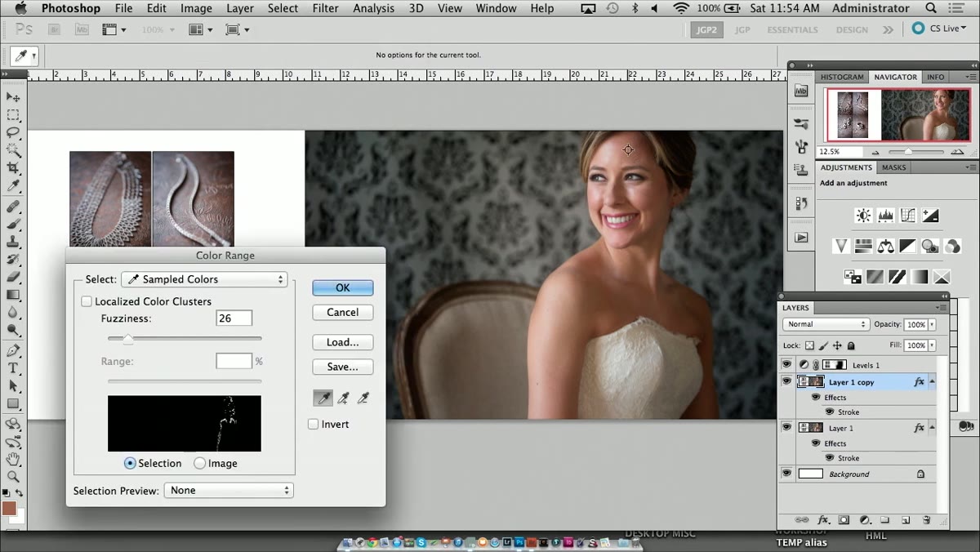Enable Localized Color Clusters checkbox
The width and height of the screenshot is (980, 552).
click(87, 301)
